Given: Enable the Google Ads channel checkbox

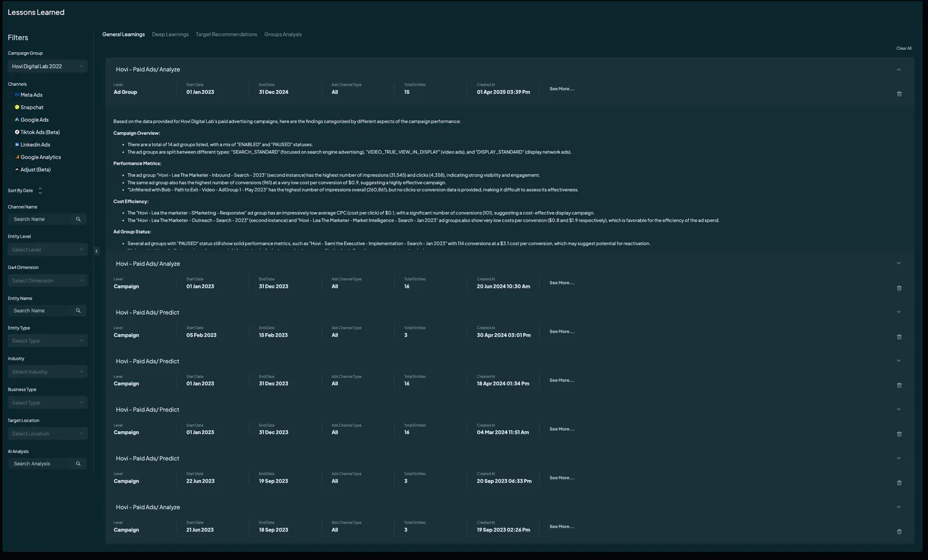Looking at the screenshot, I should pyautogui.click(x=10, y=120).
